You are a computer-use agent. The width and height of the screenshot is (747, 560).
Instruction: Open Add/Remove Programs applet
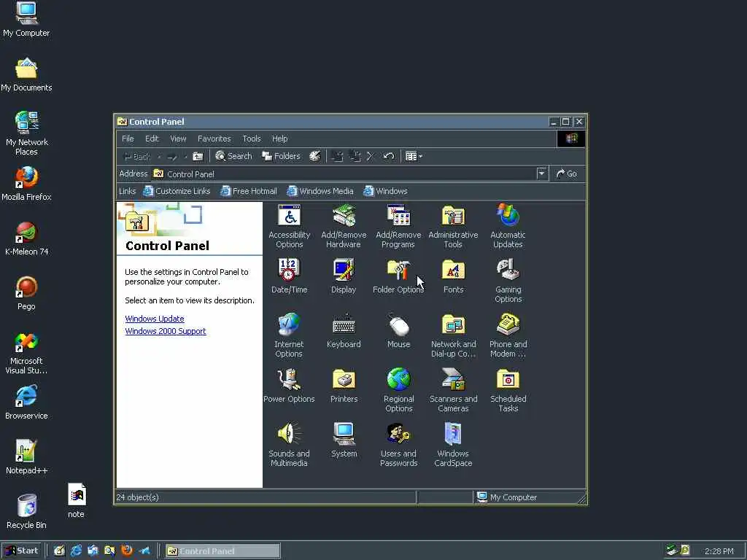[398, 226]
